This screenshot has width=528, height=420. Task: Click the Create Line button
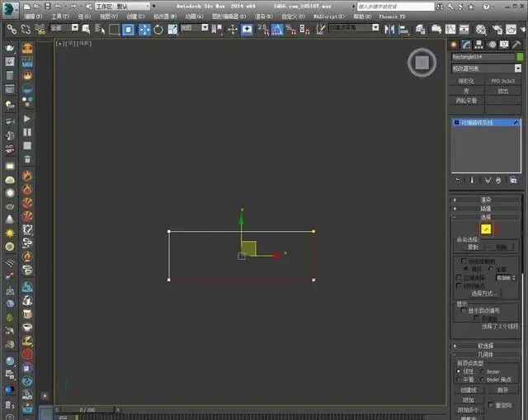point(469,390)
